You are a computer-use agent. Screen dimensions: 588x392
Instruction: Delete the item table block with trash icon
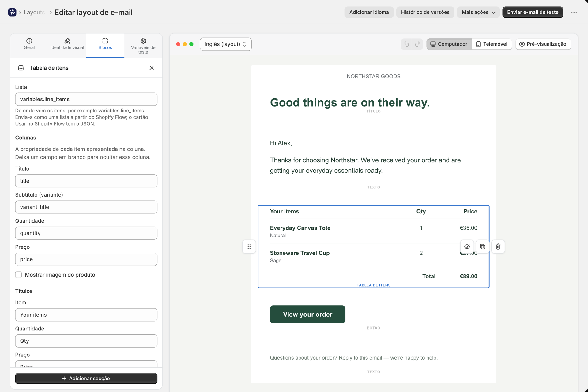coord(498,247)
